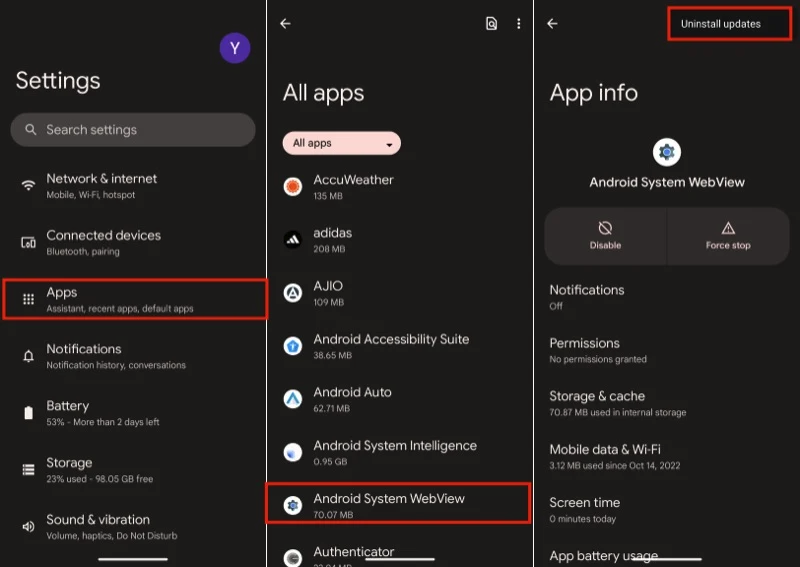The image size is (800, 567).
Task: Click the magnifier icon in Search settings
Action: pos(31,130)
